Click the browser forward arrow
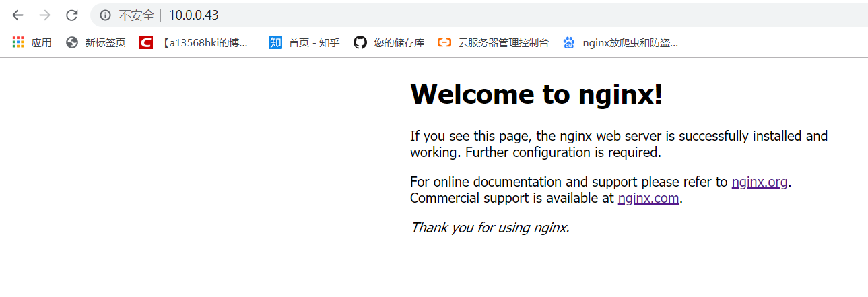The width and height of the screenshot is (868, 297). point(44,15)
